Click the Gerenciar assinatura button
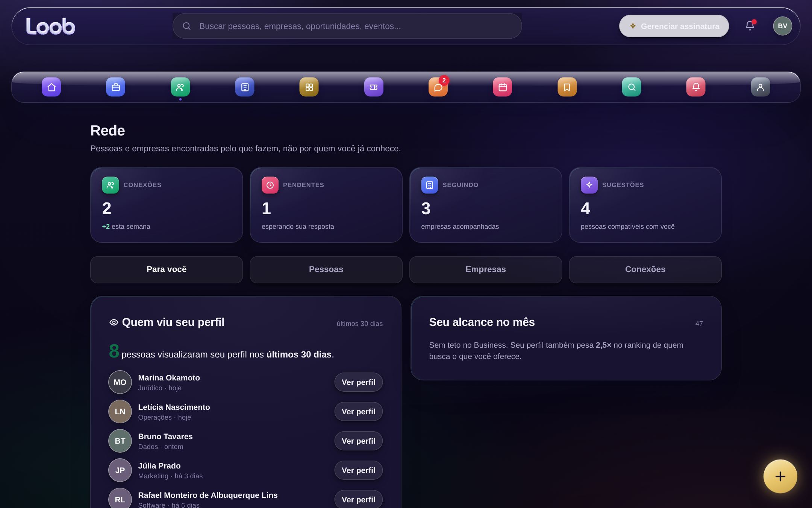 (674, 26)
